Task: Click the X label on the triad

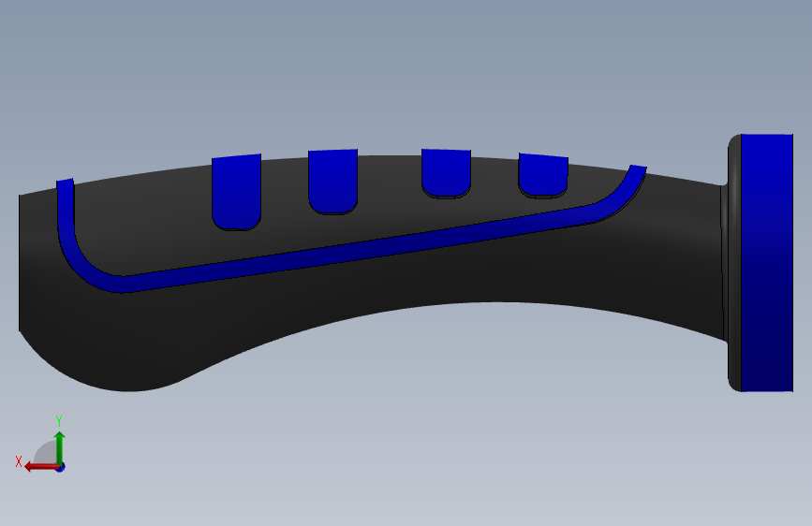Action: [19, 461]
